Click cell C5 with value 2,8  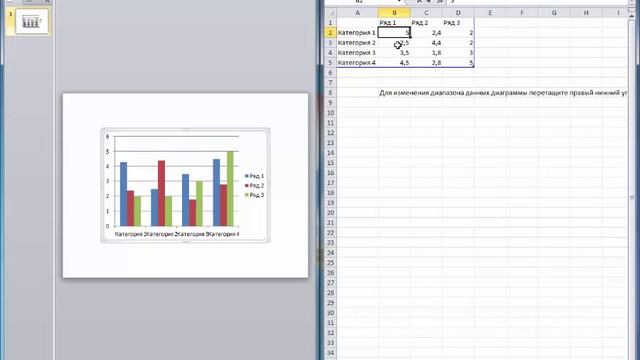[427, 62]
